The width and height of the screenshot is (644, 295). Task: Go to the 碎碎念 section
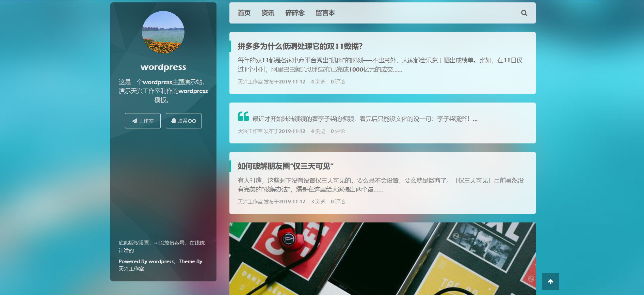[x=295, y=13]
